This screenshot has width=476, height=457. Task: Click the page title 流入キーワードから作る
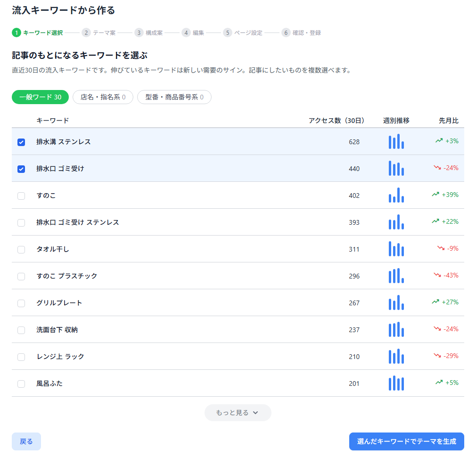(64, 10)
